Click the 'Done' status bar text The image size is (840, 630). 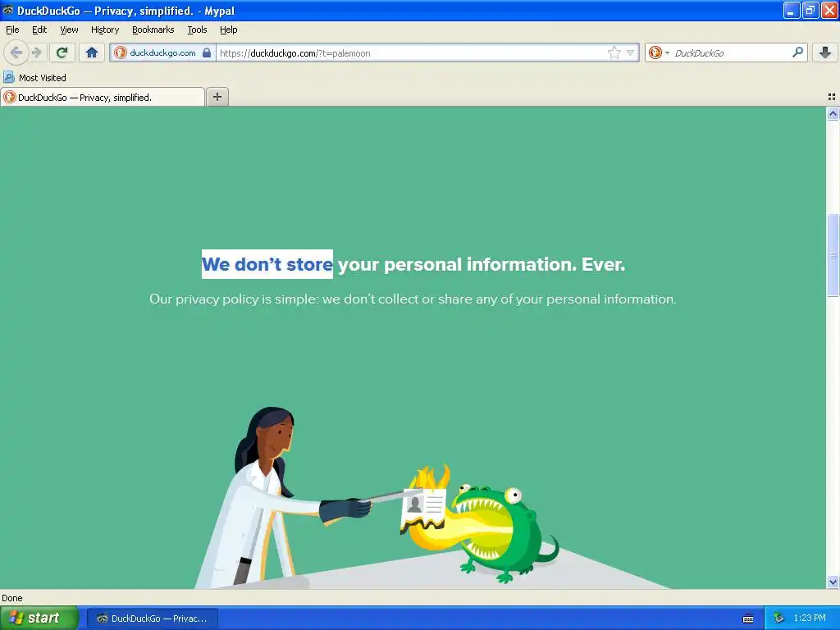point(12,598)
